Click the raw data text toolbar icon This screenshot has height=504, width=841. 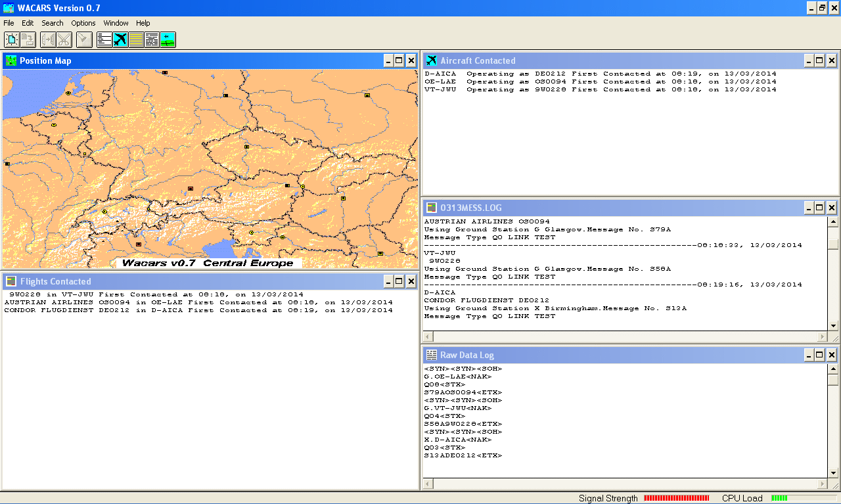(152, 40)
